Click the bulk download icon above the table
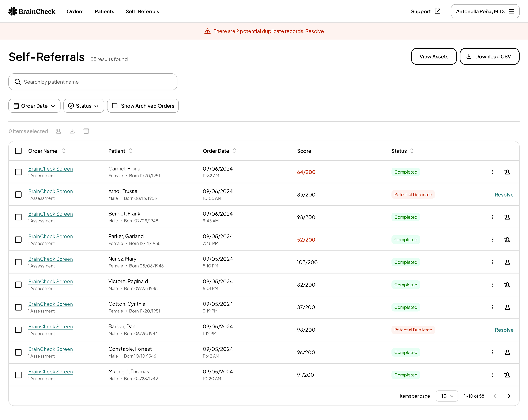 click(72, 131)
